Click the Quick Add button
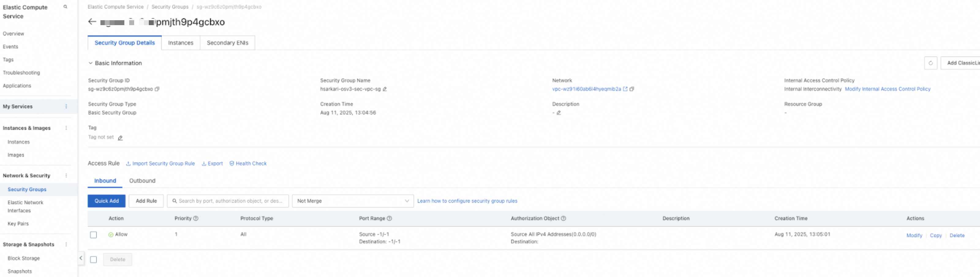The width and height of the screenshot is (980, 277). pyautogui.click(x=107, y=201)
